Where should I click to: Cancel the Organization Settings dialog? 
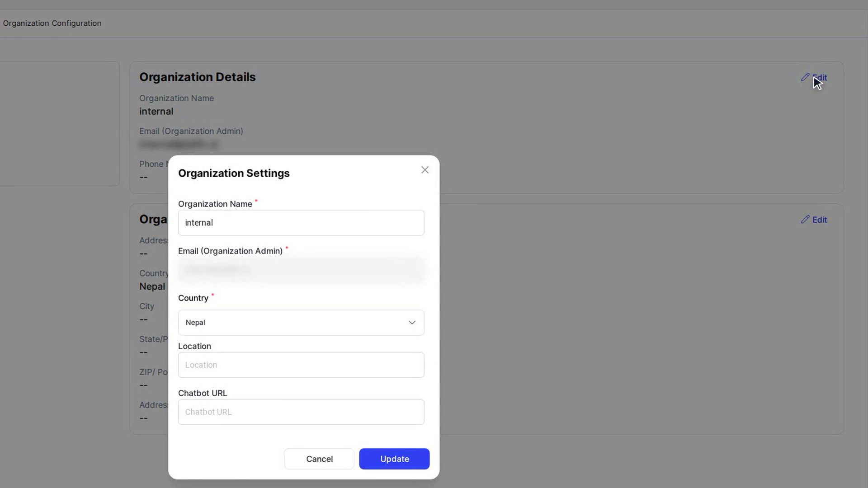(319, 459)
